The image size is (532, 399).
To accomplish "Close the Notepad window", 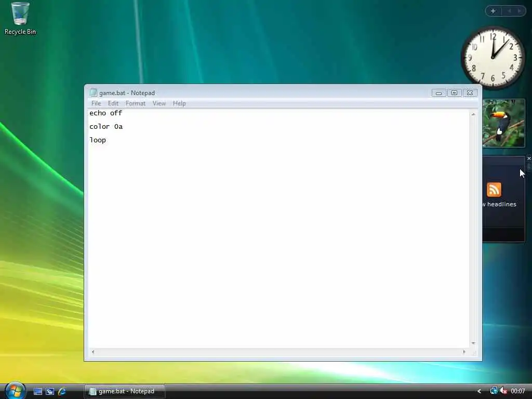I will 470,92.
